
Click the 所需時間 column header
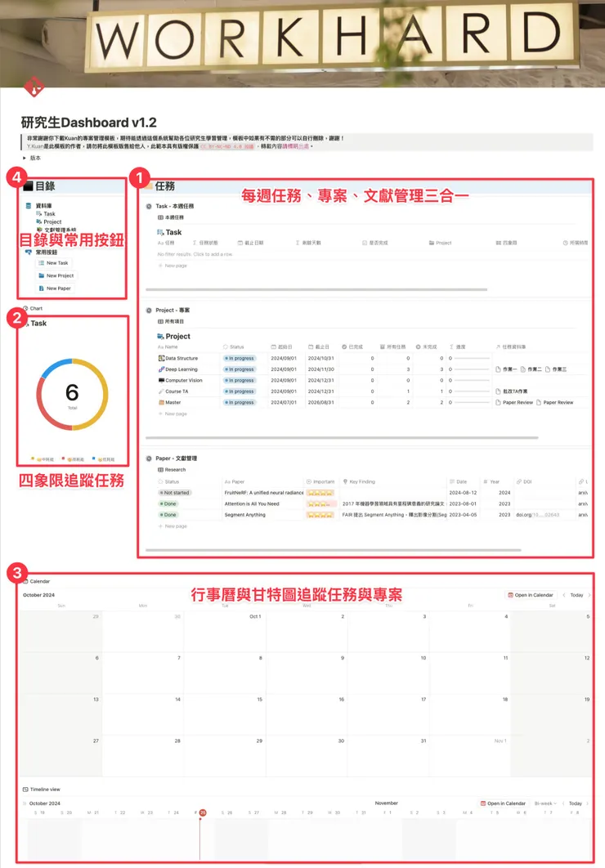(x=576, y=243)
